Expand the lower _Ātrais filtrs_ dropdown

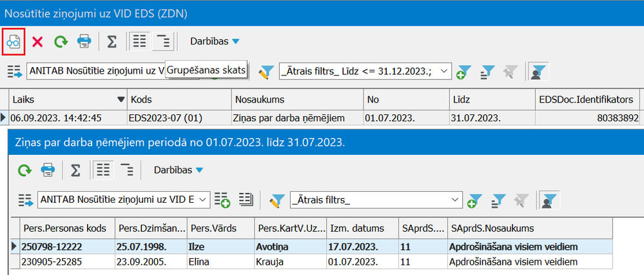tap(454, 199)
